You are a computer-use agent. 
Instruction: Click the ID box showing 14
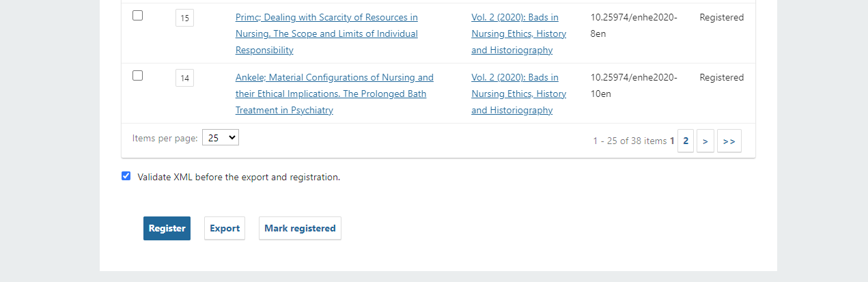(184, 78)
